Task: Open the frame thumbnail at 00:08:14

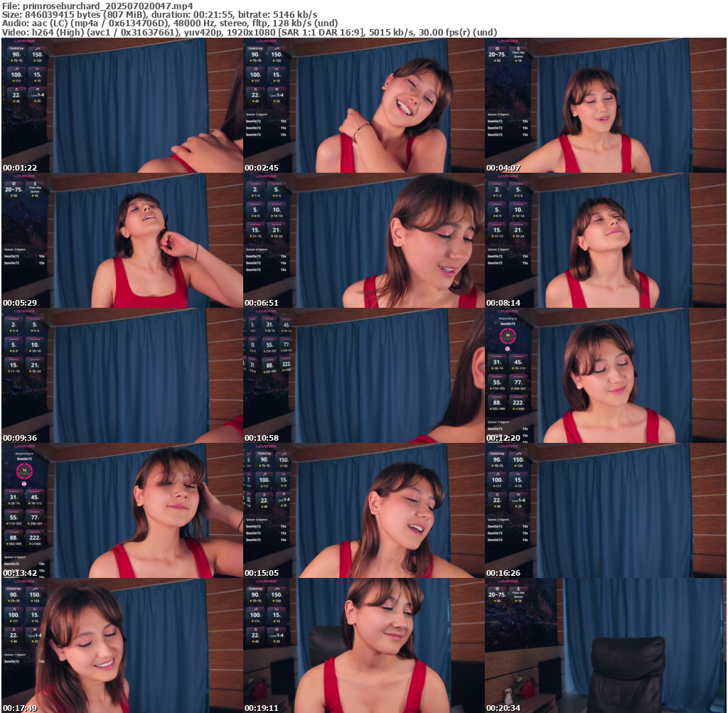Action: [606, 240]
